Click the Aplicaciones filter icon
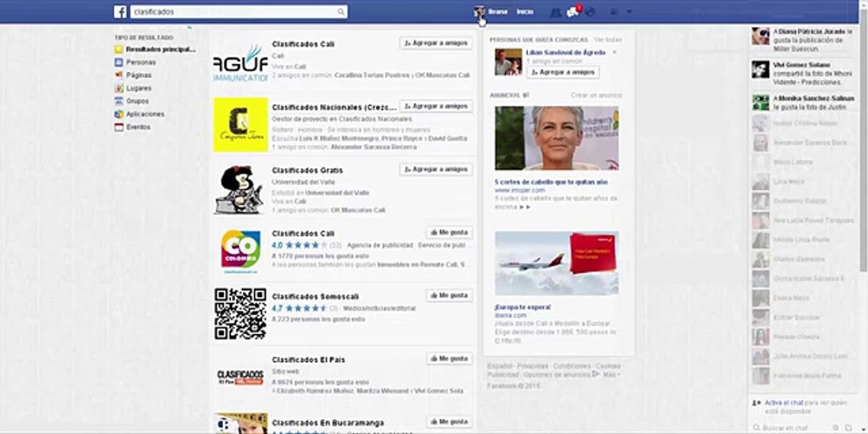This screenshot has width=868, height=434. tap(119, 114)
